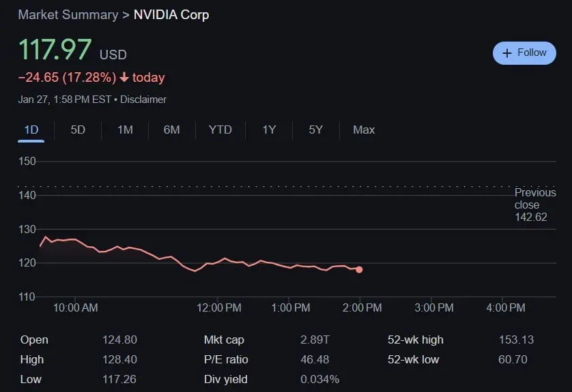The width and height of the screenshot is (572, 392).
Task: Go back to Market Summary breadcrumb
Action: pos(68,15)
